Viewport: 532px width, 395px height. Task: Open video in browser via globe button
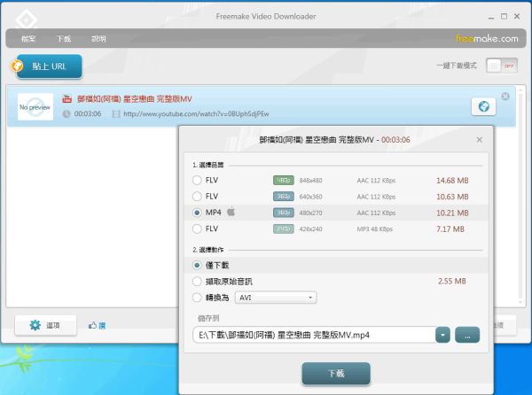[x=483, y=106]
